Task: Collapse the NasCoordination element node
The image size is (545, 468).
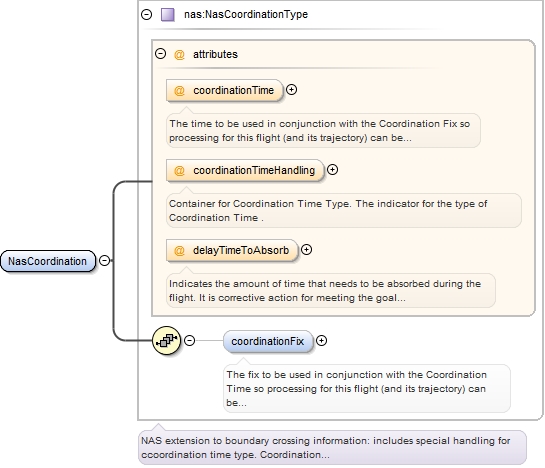Action: pos(104,260)
